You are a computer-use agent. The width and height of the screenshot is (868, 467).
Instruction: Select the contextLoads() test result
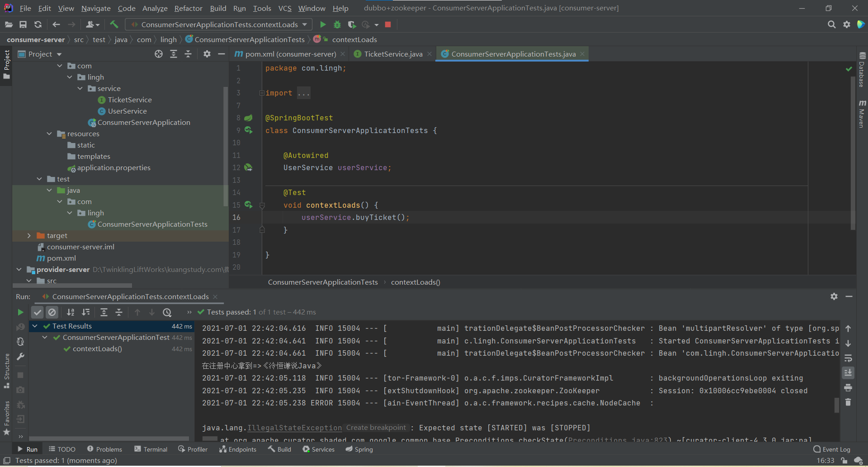97,349
